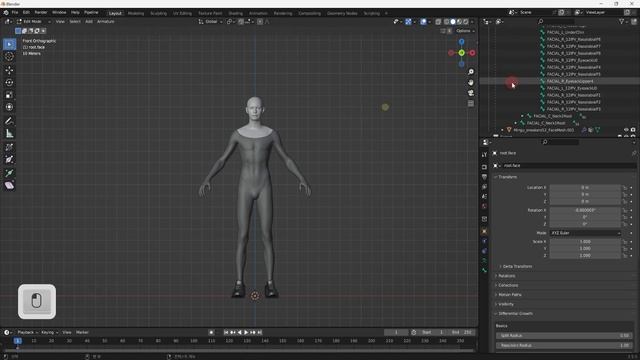Adjust the Repulsion Radius slider
Image resolution: width=640 pixels, height=360 pixels.
click(564, 345)
